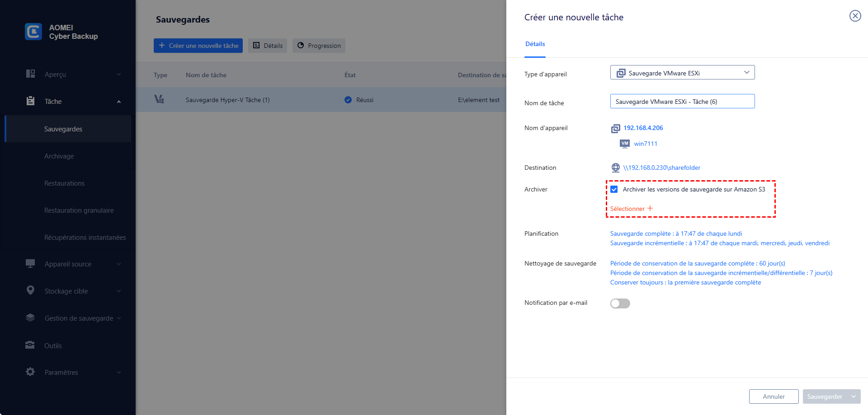868x415 pixels.
Task: Click the Type column header
Action: click(160, 75)
